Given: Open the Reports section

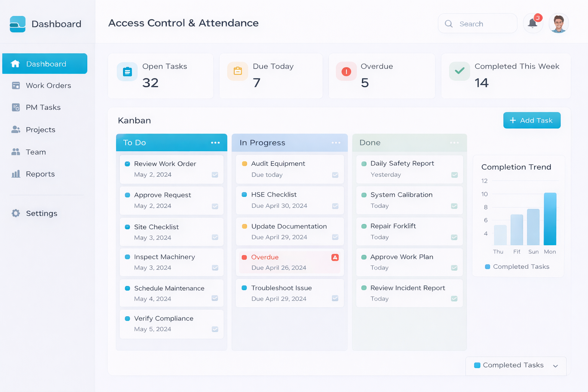Looking at the screenshot, I should pos(40,174).
